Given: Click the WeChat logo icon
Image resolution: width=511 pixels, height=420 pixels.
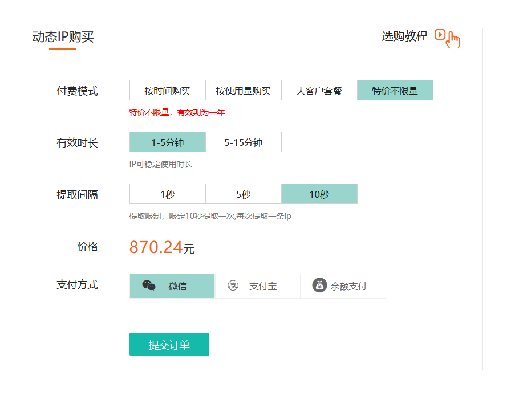Looking at the screenshot, I should [148, 286].
